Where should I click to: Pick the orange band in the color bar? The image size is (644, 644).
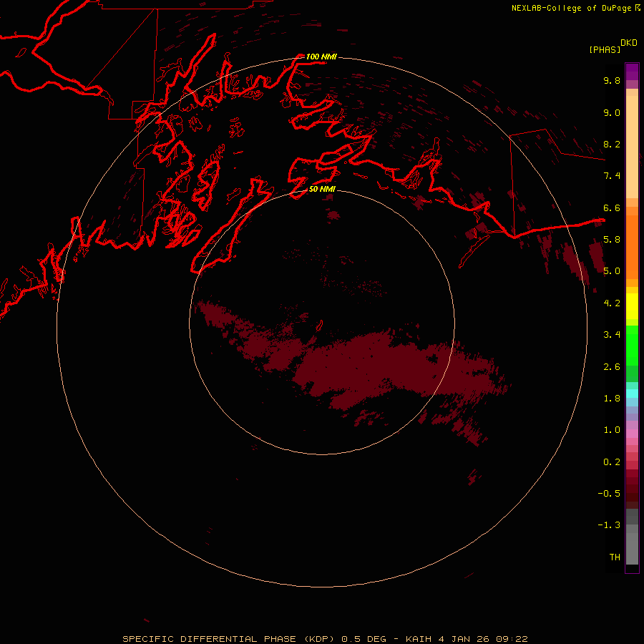tap(632, 248)
